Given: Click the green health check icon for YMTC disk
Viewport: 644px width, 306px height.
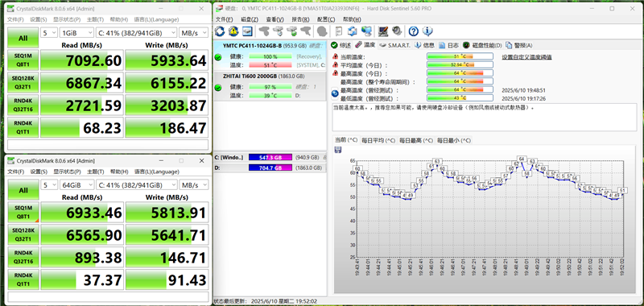Looking at the screenshot, I should [x=218, y=57].
